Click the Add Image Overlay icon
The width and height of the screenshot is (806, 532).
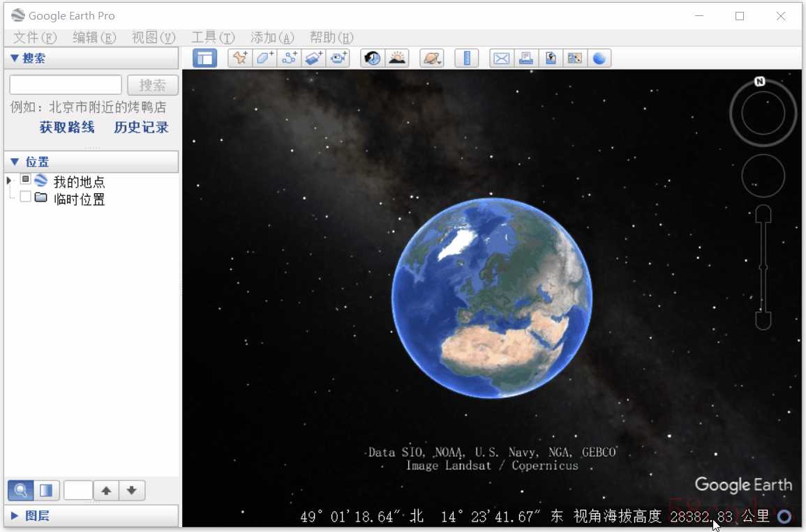(314, 59)
